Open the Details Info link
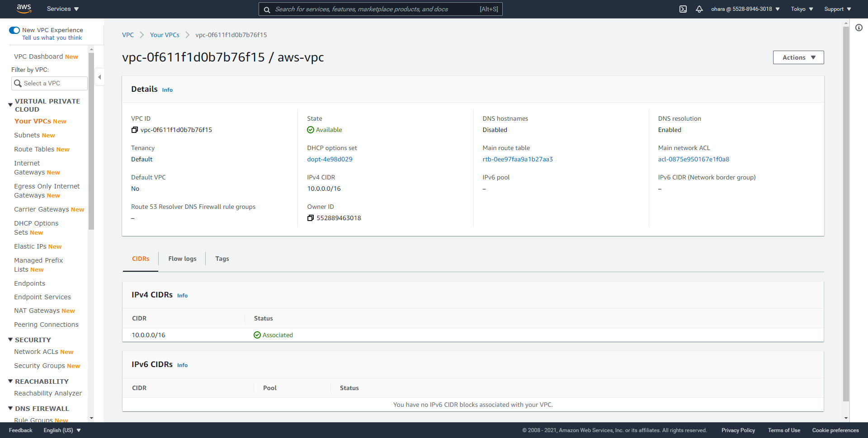This screenshot has height=438, width=868. (167, 90)
